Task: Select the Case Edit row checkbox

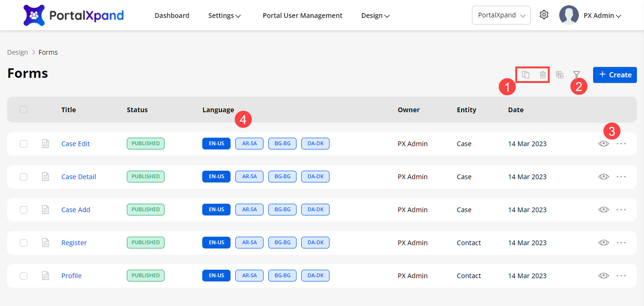Action: tap(24, 144)
